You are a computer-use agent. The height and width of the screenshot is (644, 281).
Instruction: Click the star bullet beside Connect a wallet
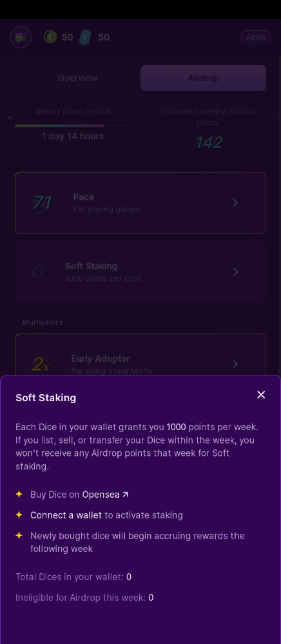pos(19,515)
